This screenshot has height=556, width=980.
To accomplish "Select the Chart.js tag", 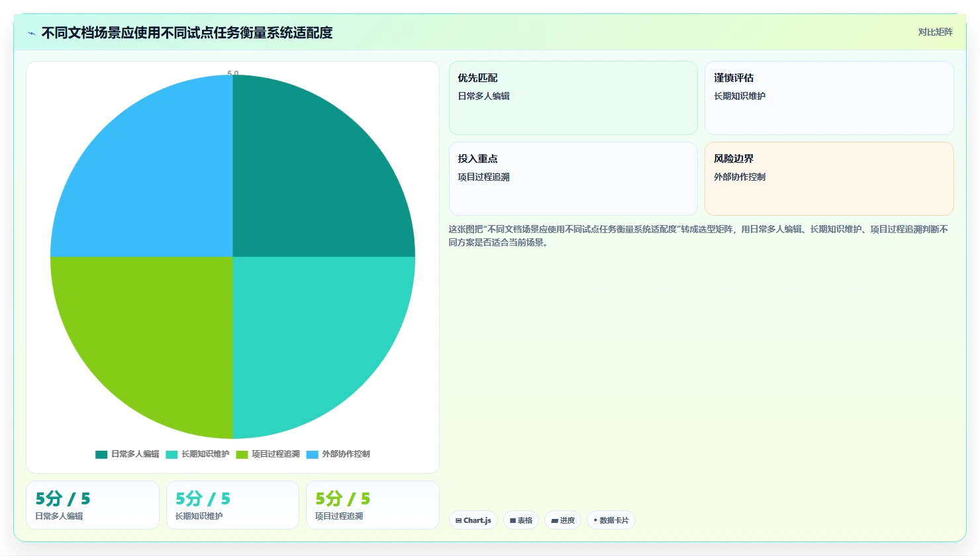I will [x=473, y=520].
